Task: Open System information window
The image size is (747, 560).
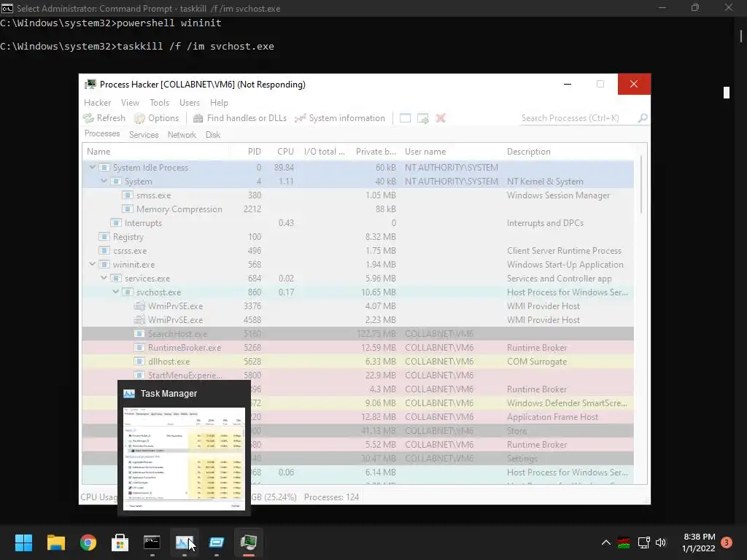Action: click(x=340, y=118)
